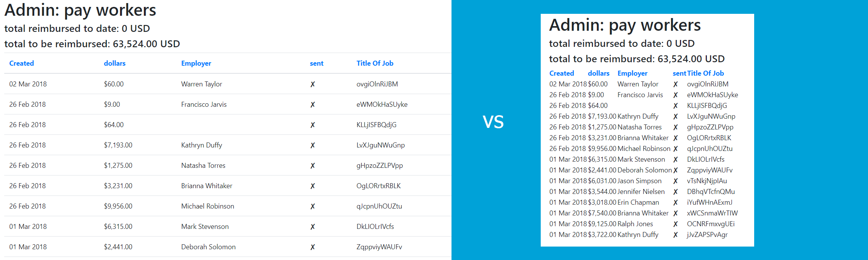Click the sent ✗ icon for Warren Taylor's payment
Screen dimensions: 868x260
pyautogui.click(x=313, y=84)
